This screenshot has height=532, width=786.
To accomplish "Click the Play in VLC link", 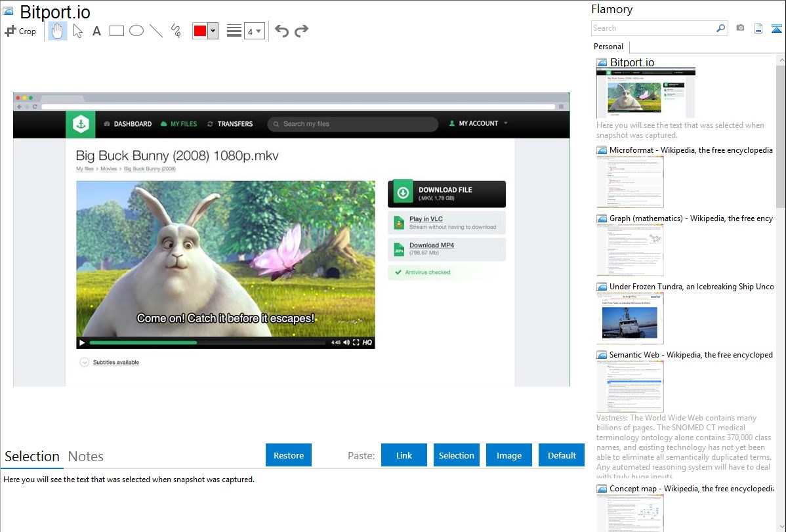I will point(426,218).
